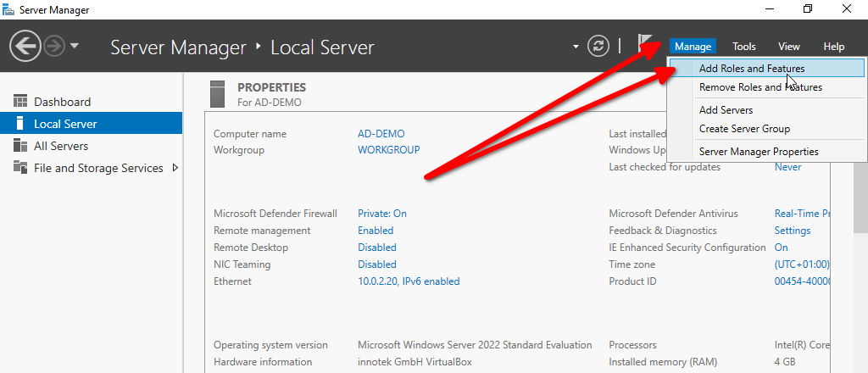Screen dimensions: 868x373
Task: Open the breadcrumb dropdown arrow beside refresh
Action: click(576, 46)
